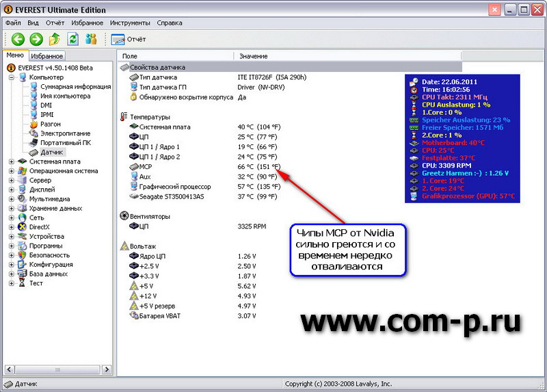Click the sidebar horizontal scrollbar thumb

pyautogui.click(x=57, y=369)
